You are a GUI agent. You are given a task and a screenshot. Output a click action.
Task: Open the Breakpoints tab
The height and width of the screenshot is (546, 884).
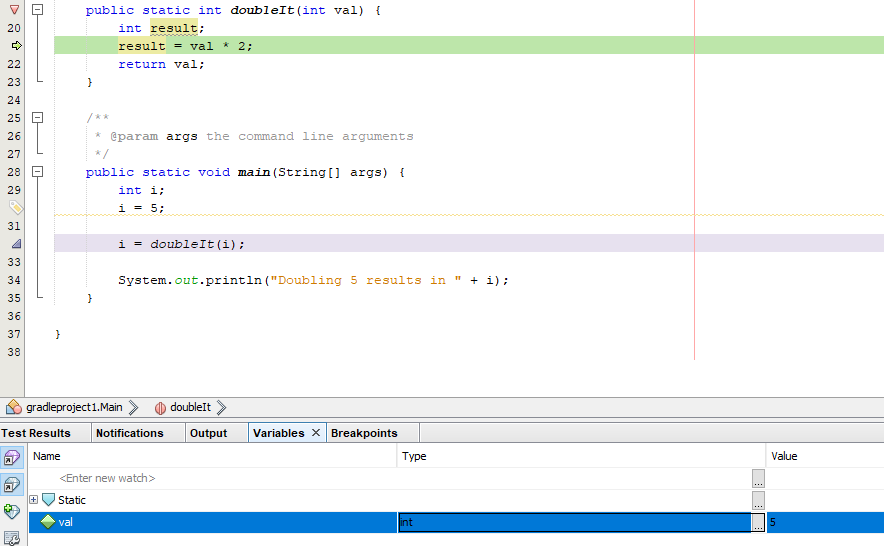(x=364, y=433)
